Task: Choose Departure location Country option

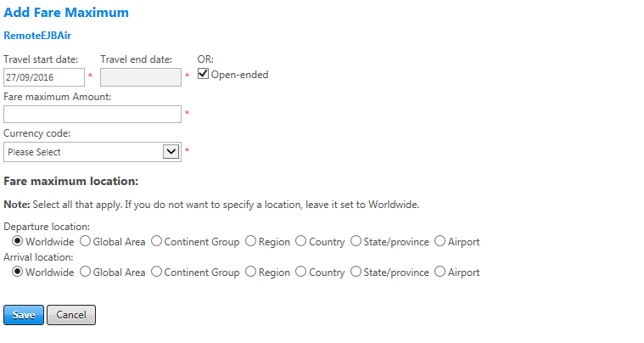Action: tap(300, 242)
